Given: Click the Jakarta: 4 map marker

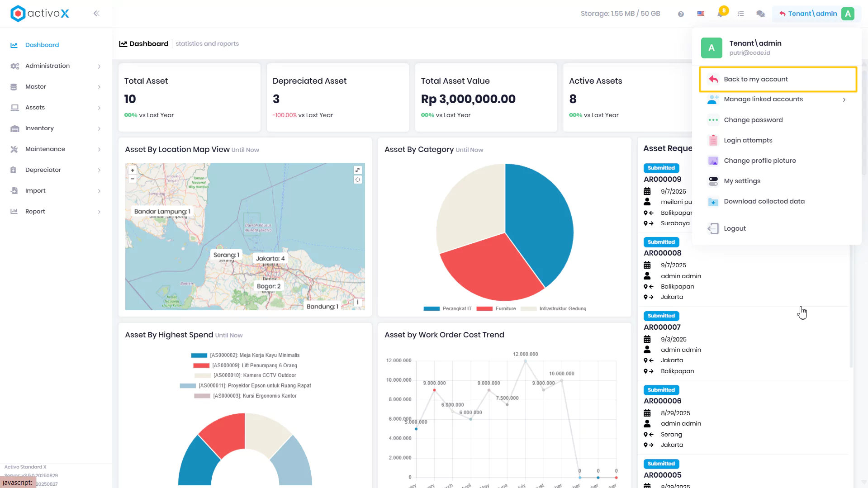Looking at the screenshot, I should (x=270, y=259).
